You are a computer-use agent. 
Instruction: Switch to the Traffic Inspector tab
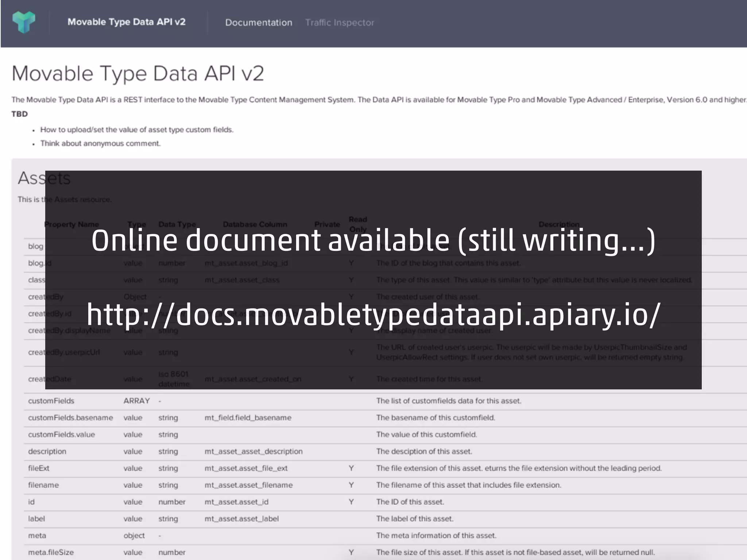(x=339, y=23)
